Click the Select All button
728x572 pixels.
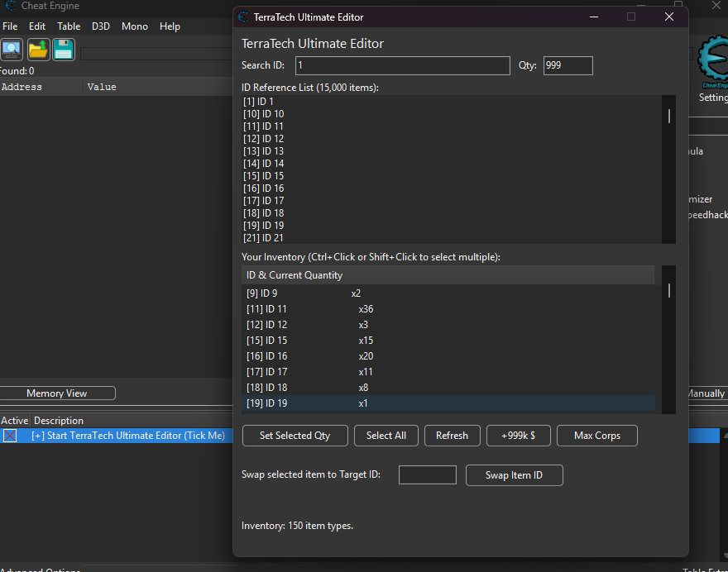386,436
